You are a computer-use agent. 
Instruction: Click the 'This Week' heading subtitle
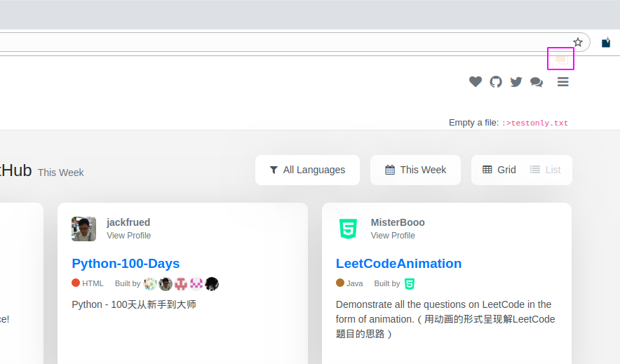(x=60, y=173)
